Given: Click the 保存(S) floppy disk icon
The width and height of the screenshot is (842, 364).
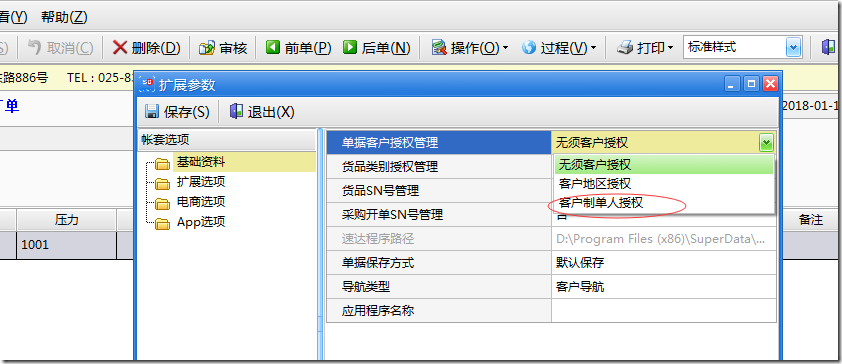Looking at the screenshot, I should click(152, 112).
